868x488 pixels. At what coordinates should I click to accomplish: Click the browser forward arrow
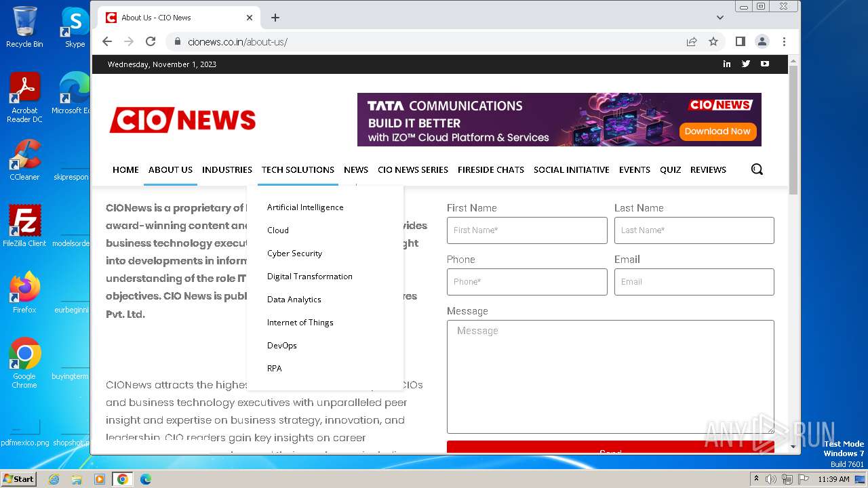[129, 41]
